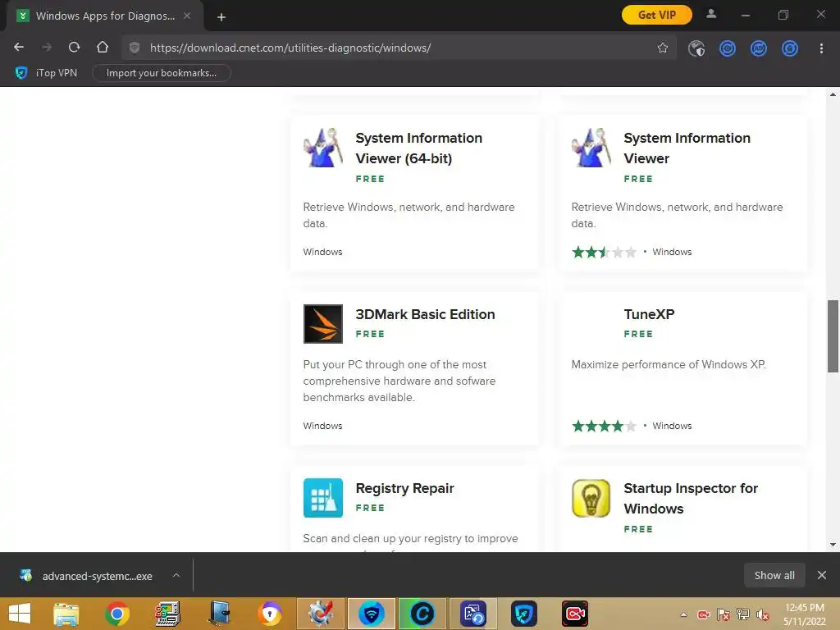Image resolution: width=840 pixels, height=630 pixels.
Task: Click the shield icon in the address bar
Action: [x=135, y=48]
